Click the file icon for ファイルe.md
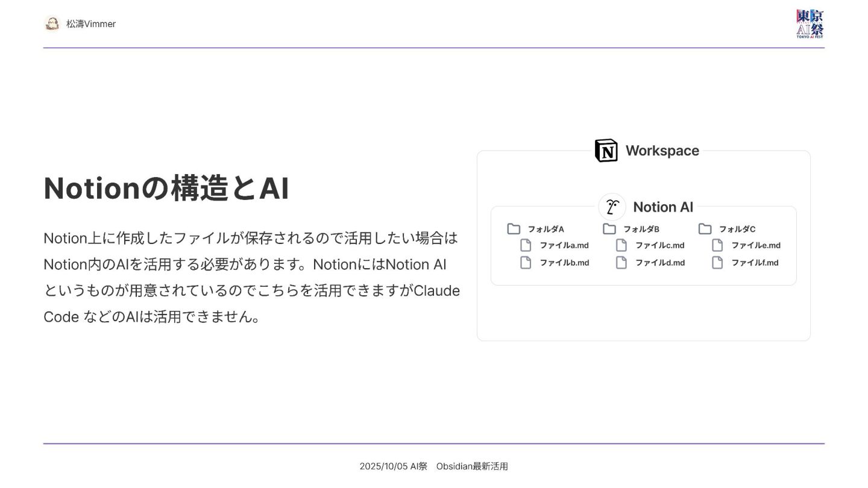868x488 pixels. point(717,245)
